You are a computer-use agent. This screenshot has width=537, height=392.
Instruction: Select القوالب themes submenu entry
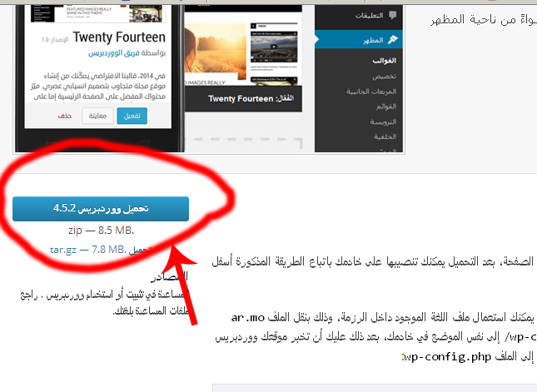click(x=385, y=61)
